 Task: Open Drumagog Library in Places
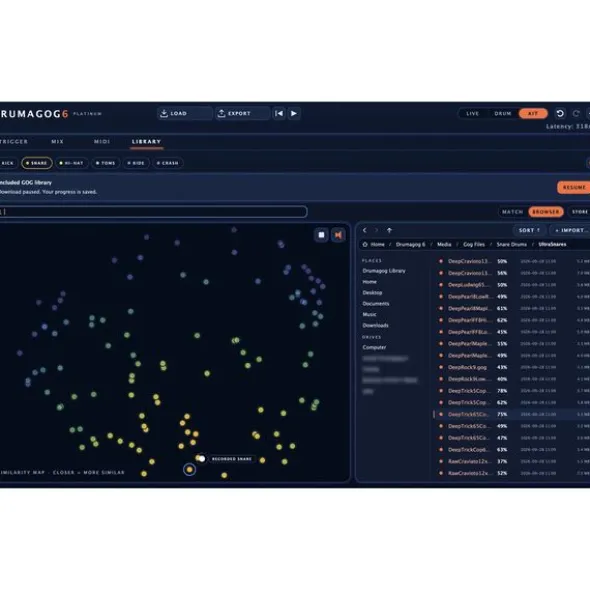(x=384, y=271)
